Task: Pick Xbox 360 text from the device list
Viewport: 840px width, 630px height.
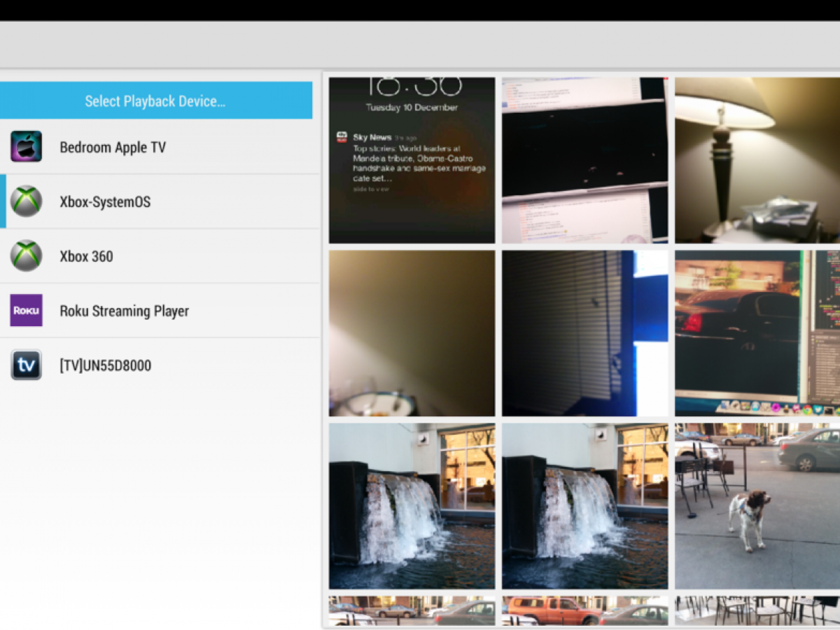Action: click(x=86, y=257)
